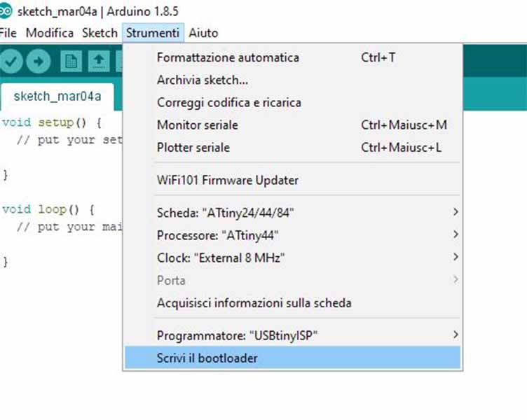Expand the Programmatore "USBtinyISP" submenu
This screenshot has height=420, width=527.
292,335
